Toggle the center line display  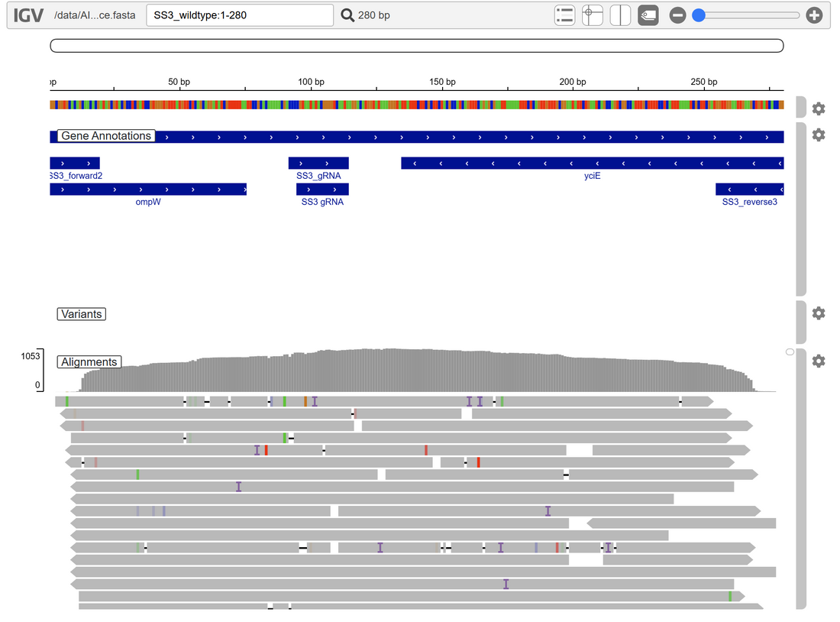click(619, 15)
